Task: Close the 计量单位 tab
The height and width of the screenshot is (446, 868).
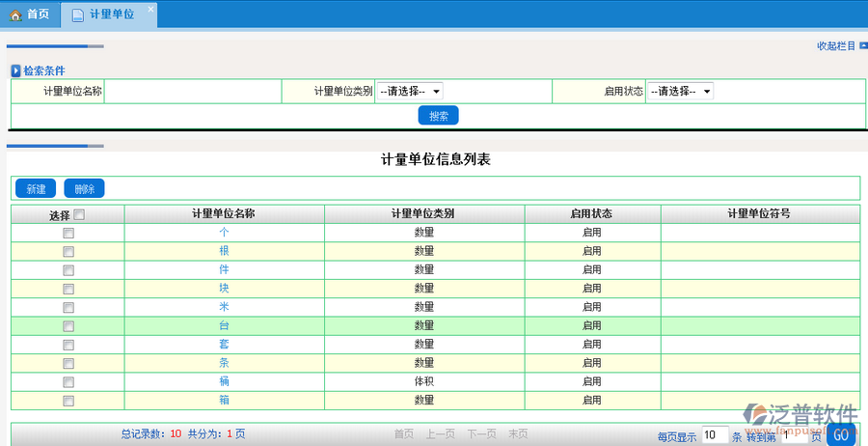Action: tap(149, 9)
